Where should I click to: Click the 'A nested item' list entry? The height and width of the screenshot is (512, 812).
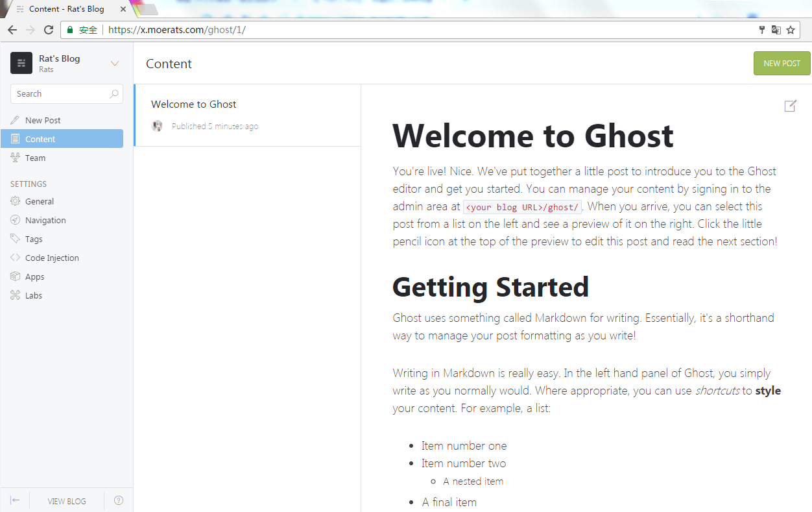click(x=473, y=482)
